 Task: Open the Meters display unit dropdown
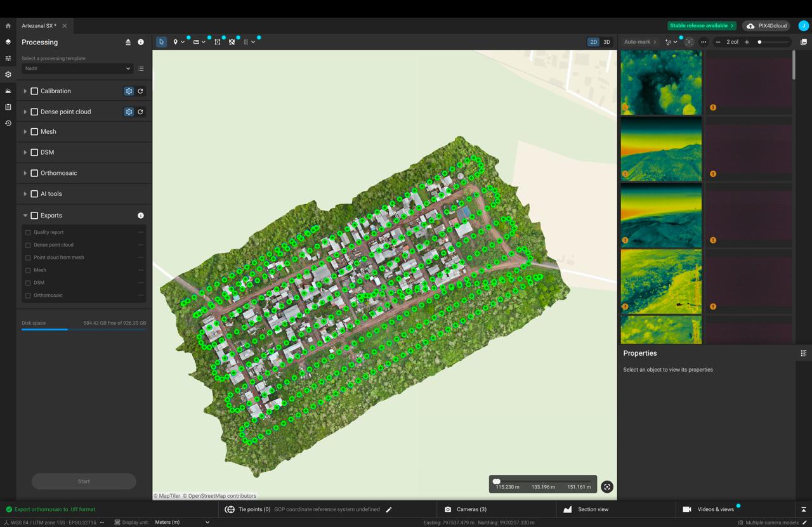182,523
